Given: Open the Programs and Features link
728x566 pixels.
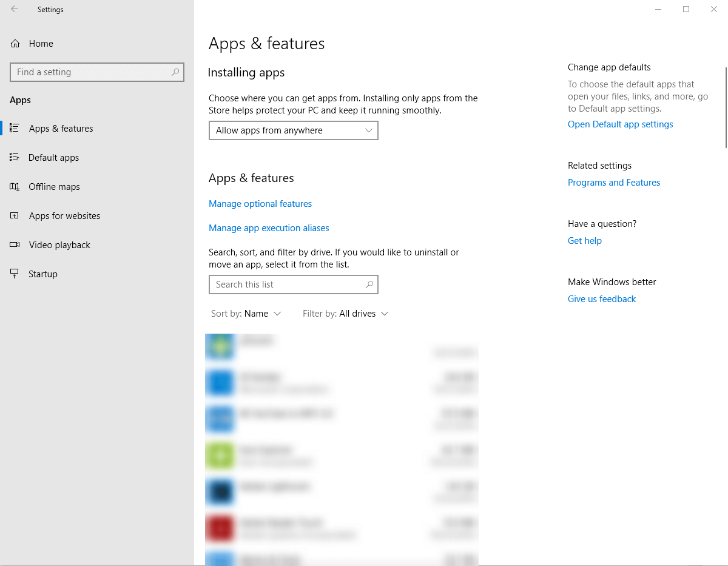Looking at the screenshot, I should click(x=614, y=183).
